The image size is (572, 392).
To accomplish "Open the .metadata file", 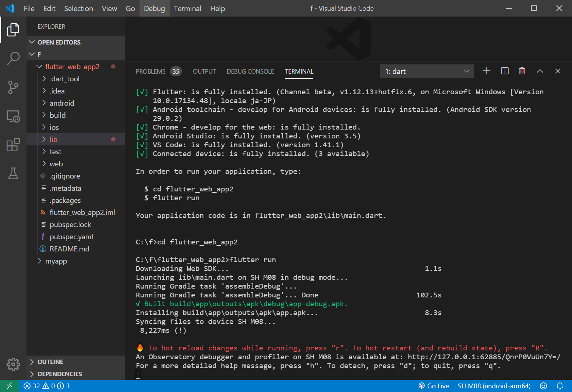I will coord(75,188).
